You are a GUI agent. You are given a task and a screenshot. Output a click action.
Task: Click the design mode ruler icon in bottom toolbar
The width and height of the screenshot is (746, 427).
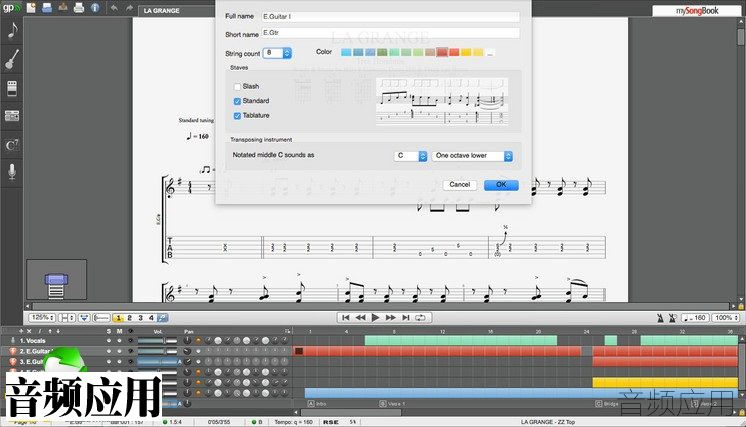click(x=101, y=318)
